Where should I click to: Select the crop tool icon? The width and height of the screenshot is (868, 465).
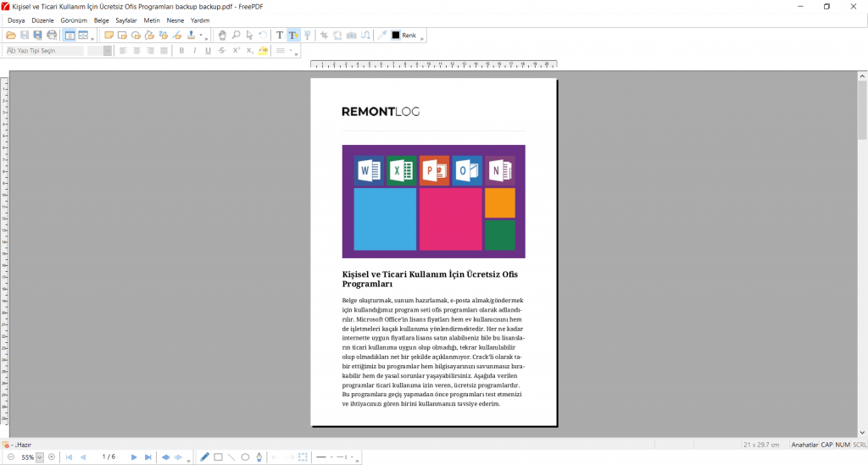pyautogui.click(x=324, y=36)
